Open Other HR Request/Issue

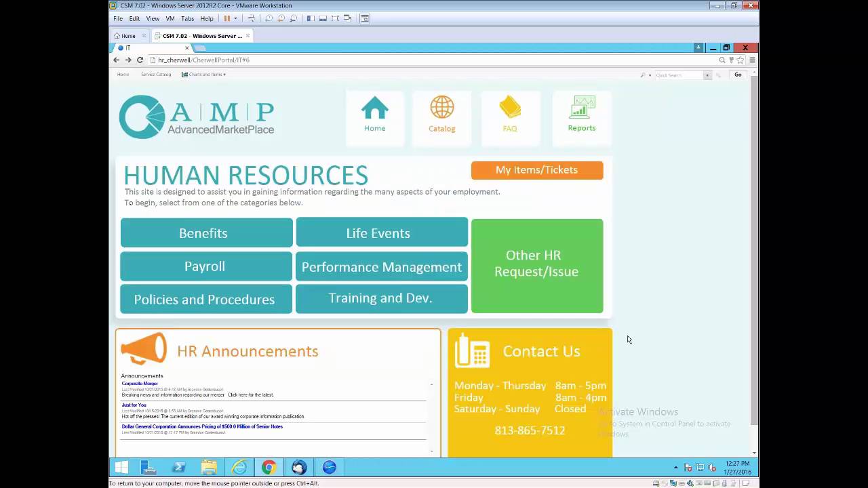point(537,266)
